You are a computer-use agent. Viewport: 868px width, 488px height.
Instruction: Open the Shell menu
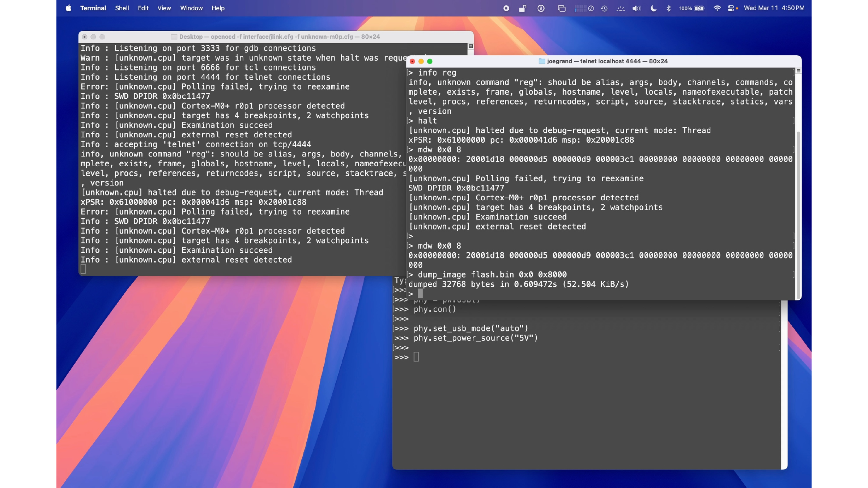pyautogui.click(x=122, y=8)
